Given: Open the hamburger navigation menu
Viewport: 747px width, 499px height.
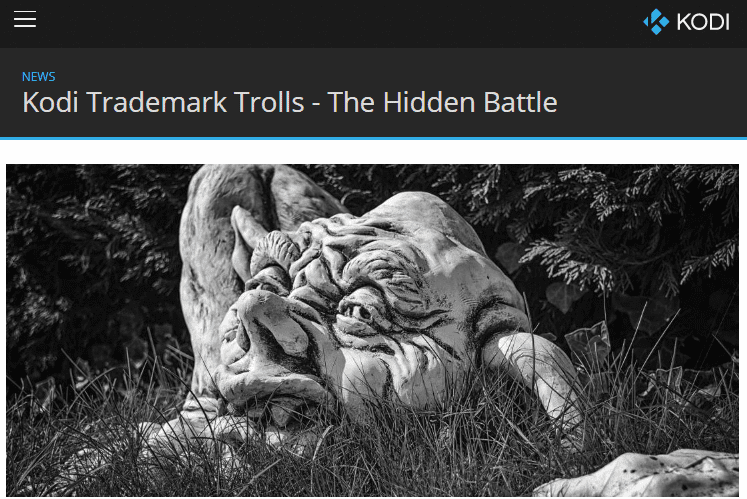Looking at the screenshot, I should (25, 19).
